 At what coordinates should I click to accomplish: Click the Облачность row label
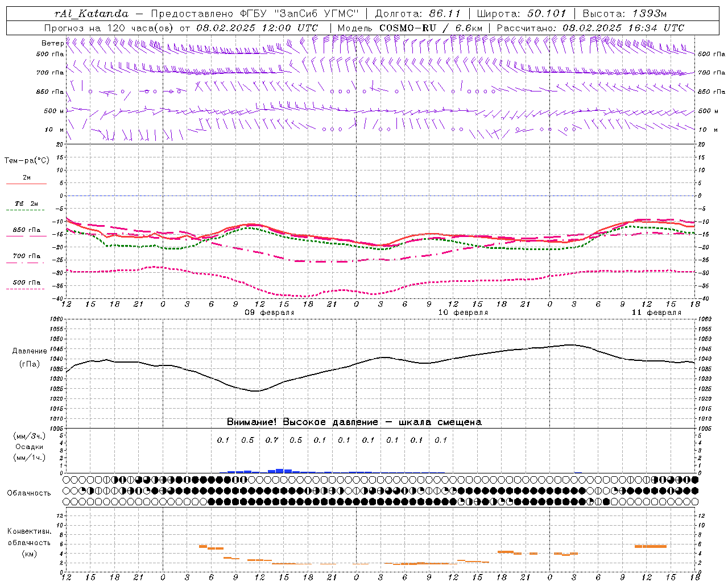tap(29, 493)
